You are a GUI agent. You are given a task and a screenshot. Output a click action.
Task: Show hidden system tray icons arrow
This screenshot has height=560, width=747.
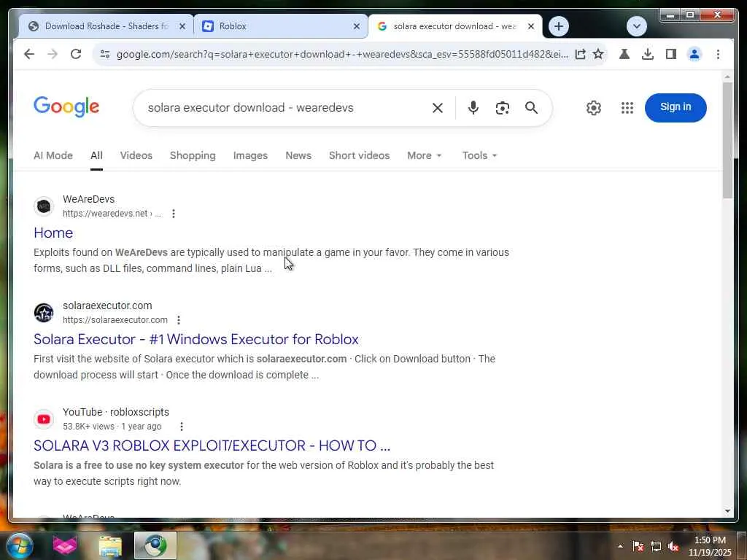(620, 546)
